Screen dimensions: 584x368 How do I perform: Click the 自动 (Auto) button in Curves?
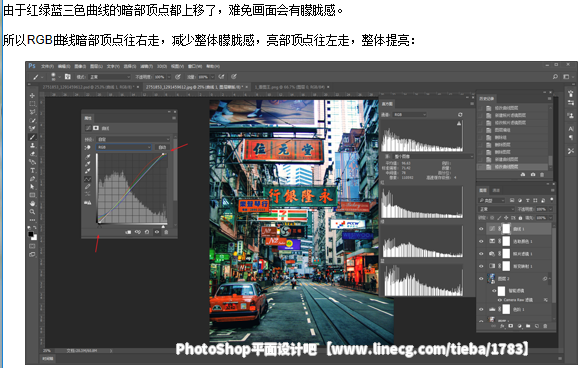click(162, 147)
